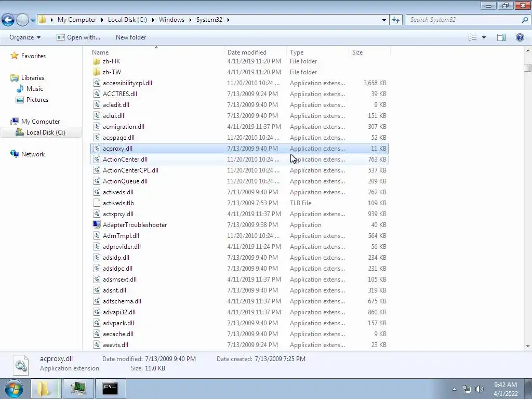Select the file named aeevts.dll
The image size is (532, 399).
pyautogui.click(x=115, y=345)
